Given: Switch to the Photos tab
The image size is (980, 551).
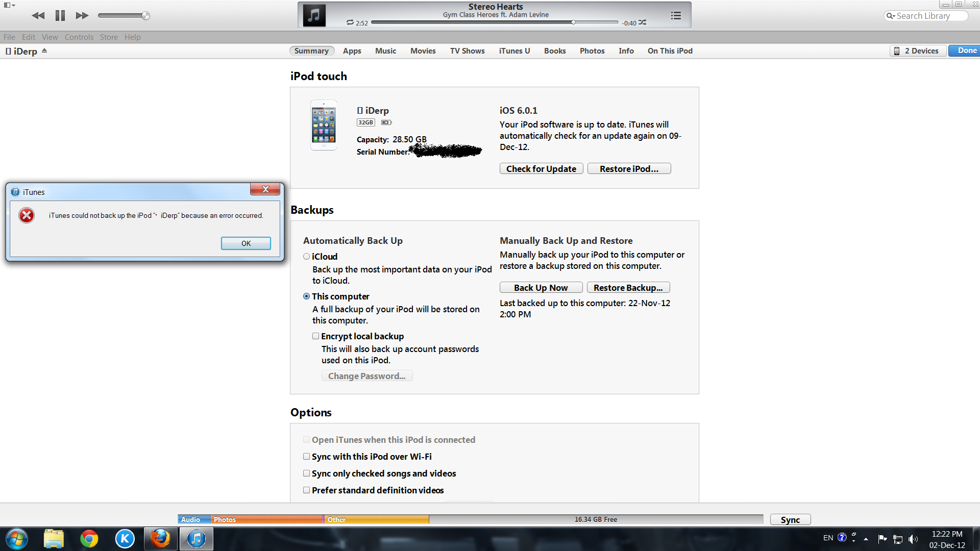Looking at the screenshot, I should tap(592, 51).
